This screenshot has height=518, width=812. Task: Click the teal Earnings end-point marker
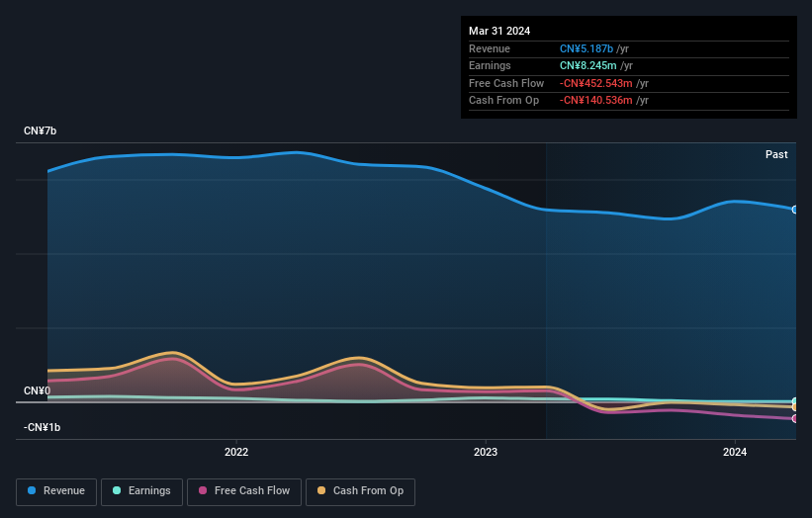[x=795, y=401]
